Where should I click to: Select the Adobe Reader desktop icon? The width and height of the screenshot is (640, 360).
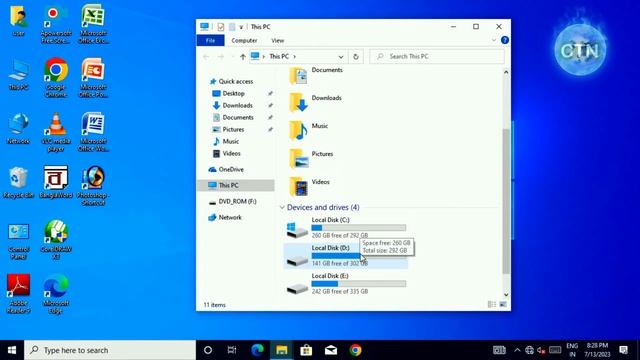18,294
